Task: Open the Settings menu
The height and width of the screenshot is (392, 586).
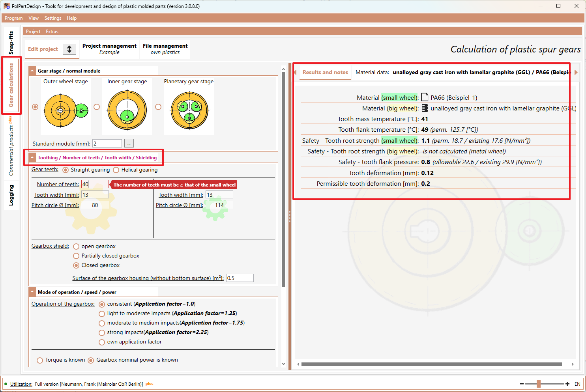Action: click(x=53, y=18)
